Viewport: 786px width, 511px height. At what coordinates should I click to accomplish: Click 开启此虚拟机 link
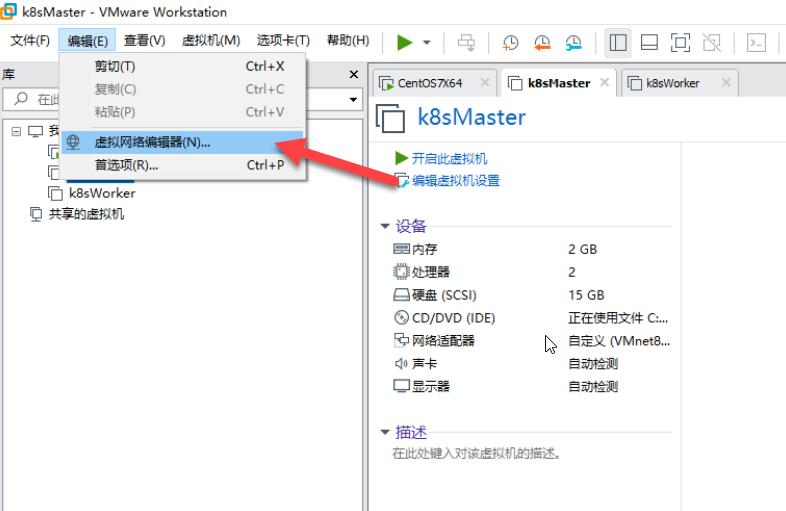(x=449, y=159)
